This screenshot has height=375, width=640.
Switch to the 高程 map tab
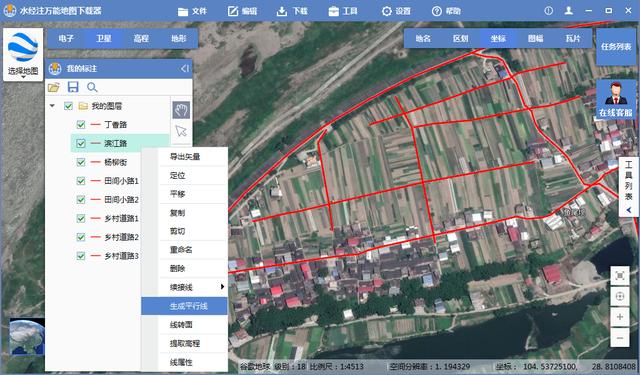point(141,39)
